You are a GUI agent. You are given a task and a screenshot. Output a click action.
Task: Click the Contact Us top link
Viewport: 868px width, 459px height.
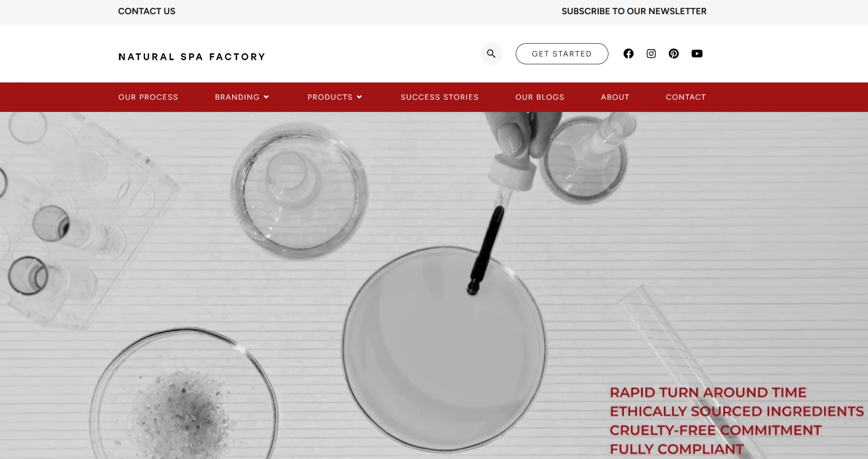pyautogui.click(x=147, y=11)
